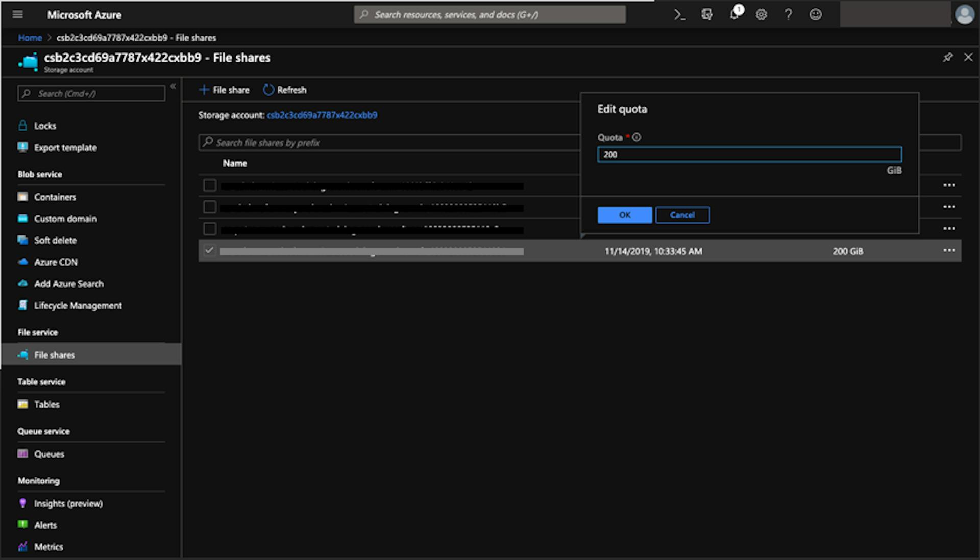The width and height of the screenshot is (980, 560).
Task: Select Lifecycle Management menu item
Action: (x=78, y=306)
